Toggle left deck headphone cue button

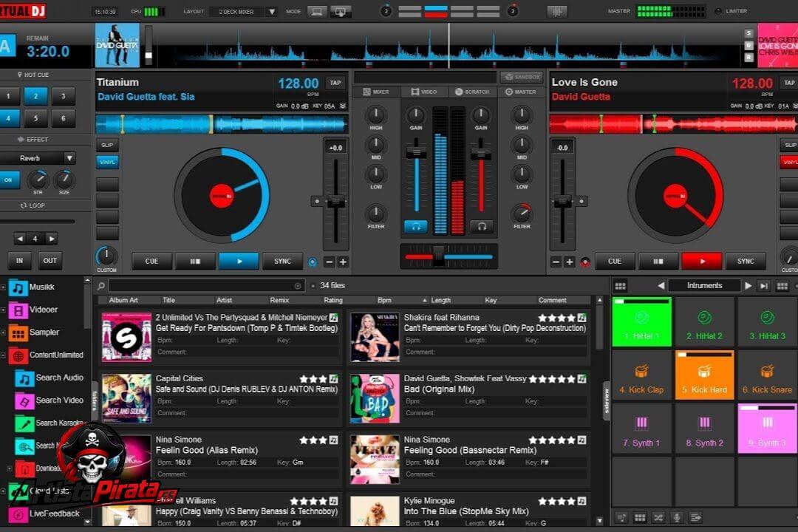click(x=416, y=227)
